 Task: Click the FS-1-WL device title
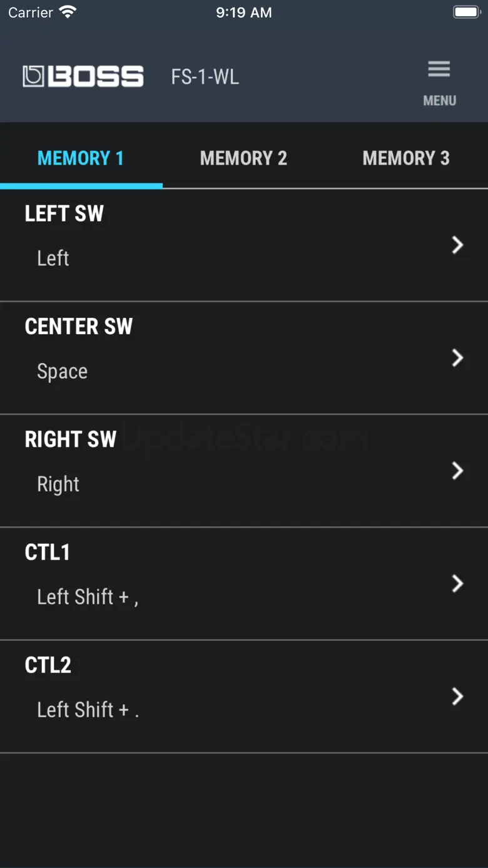pyautogui.click(x=205, y=78)
